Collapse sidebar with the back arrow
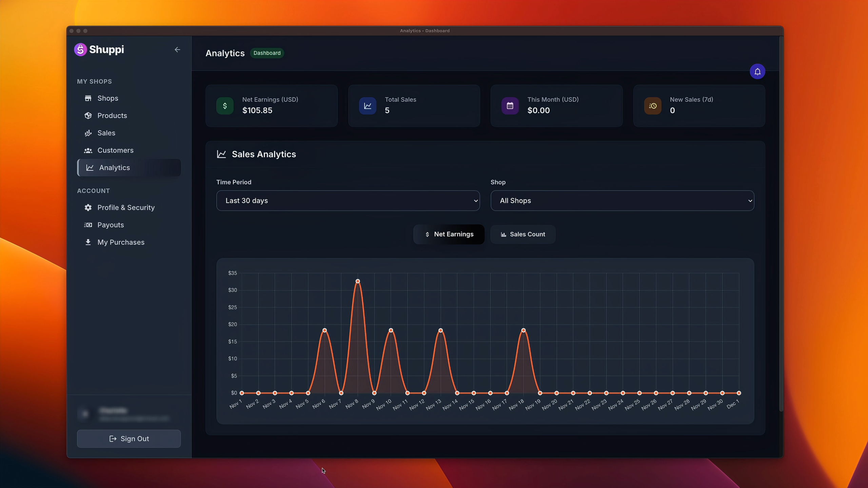868x488 pixels. [177, 50]
